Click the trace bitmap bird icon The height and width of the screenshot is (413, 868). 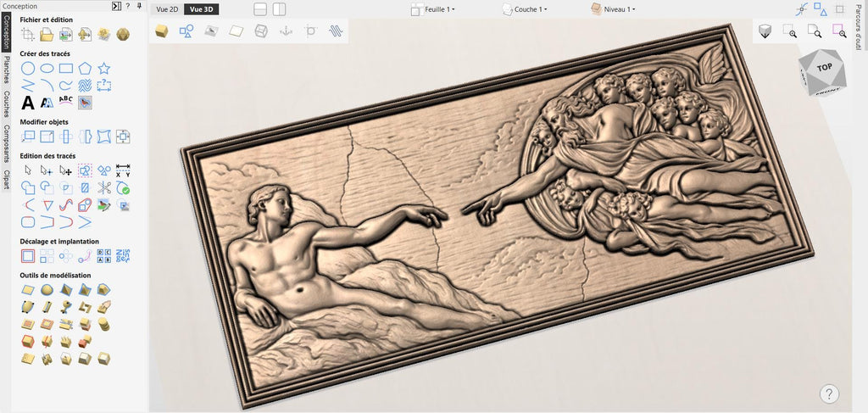click(85, 103)
